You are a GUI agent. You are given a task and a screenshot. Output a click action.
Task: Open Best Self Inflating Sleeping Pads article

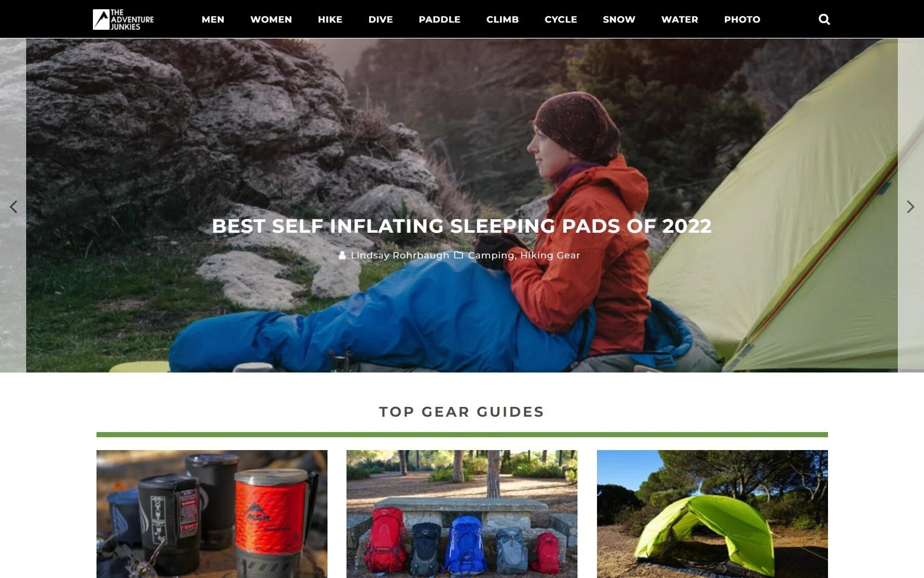[462, 226]
